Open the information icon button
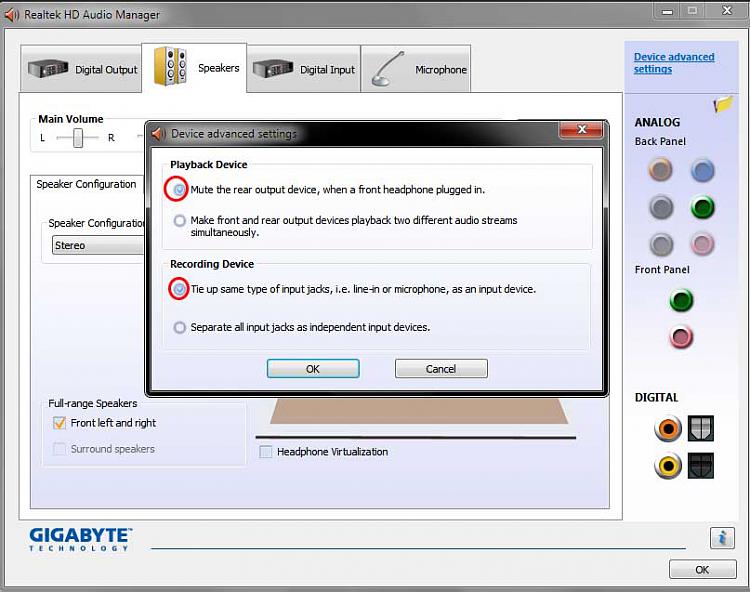Image resolution: width=750 pixels, height=592 pixels. pyautogui.click(x=722, y=538)
